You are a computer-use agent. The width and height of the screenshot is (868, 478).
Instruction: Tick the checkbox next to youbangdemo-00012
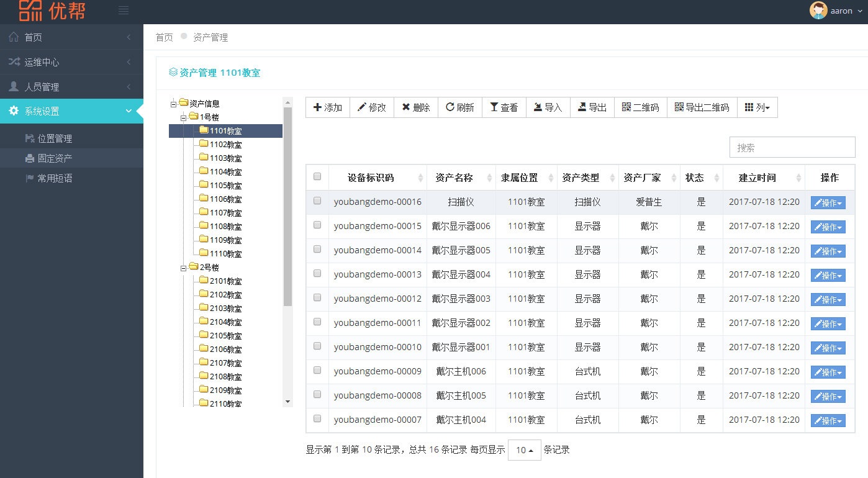(x=317, y=299)
